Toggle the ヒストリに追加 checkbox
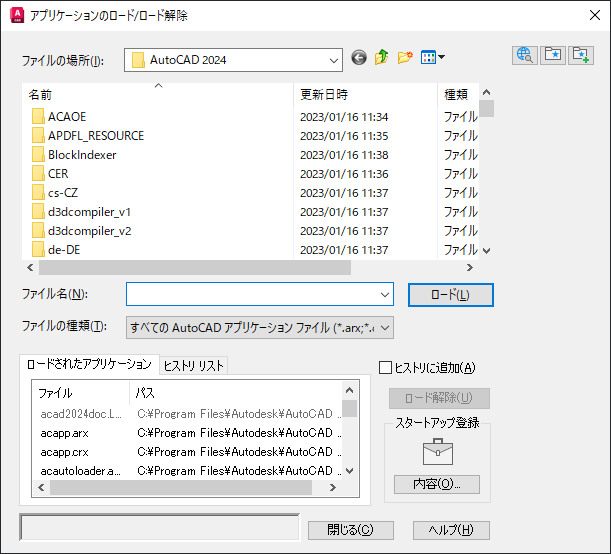The width and height of the screenshot is (611, 554). [385, 367]
